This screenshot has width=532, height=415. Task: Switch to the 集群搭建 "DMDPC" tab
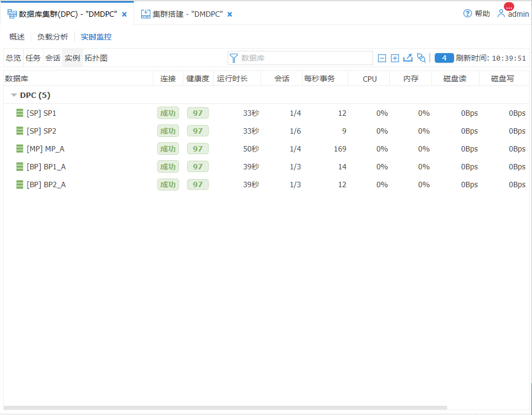pos(182,14)
